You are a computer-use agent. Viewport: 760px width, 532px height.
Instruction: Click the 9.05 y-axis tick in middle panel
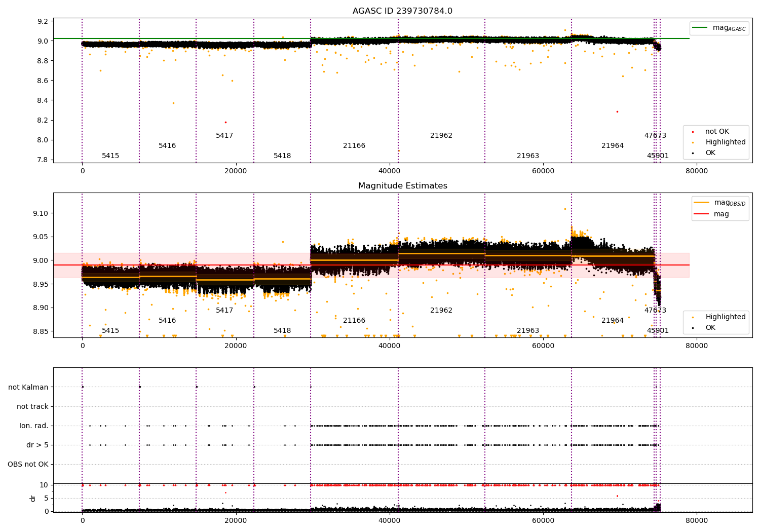coord(41,237)
